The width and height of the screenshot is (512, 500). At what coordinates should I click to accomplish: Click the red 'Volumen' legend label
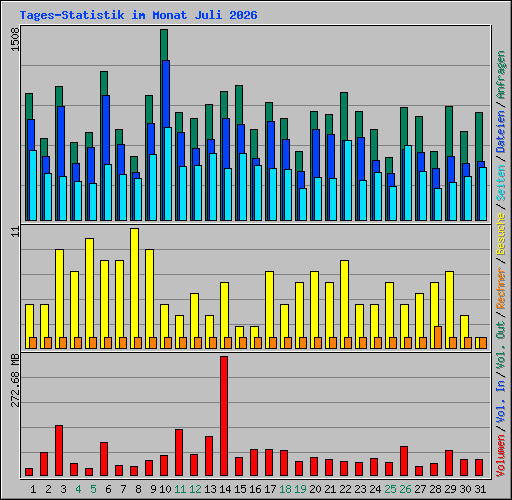pyautogui.click(x=500, y=455)
